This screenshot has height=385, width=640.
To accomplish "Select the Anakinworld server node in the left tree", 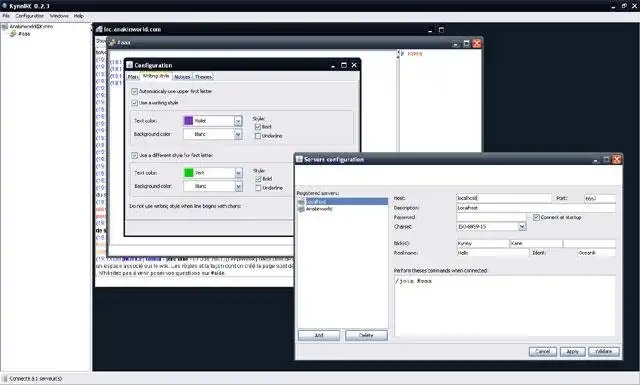I will click(x=31, y=27).
